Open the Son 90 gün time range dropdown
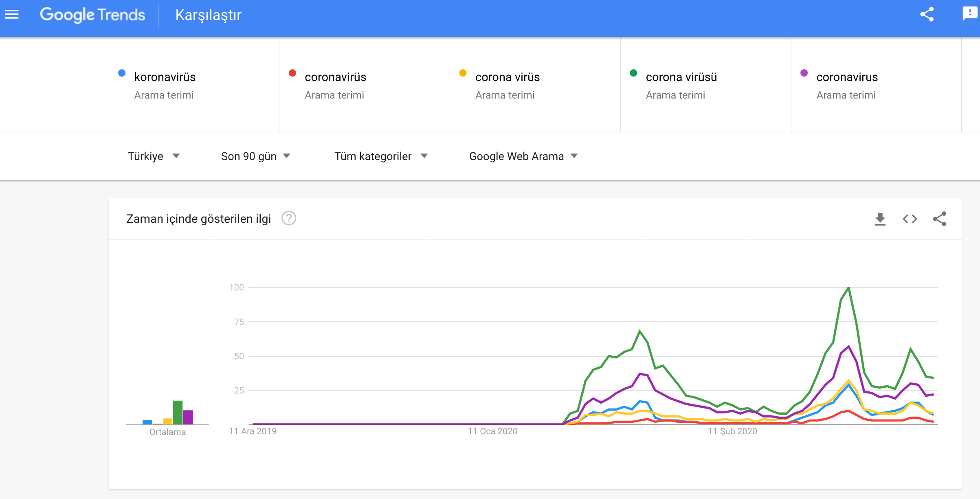Screen dimensions: 980x499 click(255, 156)
